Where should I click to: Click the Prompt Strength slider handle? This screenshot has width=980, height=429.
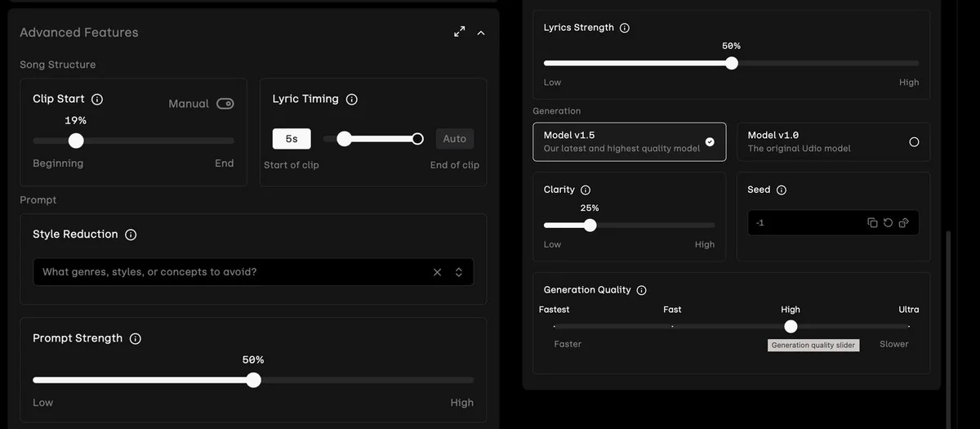253,380
